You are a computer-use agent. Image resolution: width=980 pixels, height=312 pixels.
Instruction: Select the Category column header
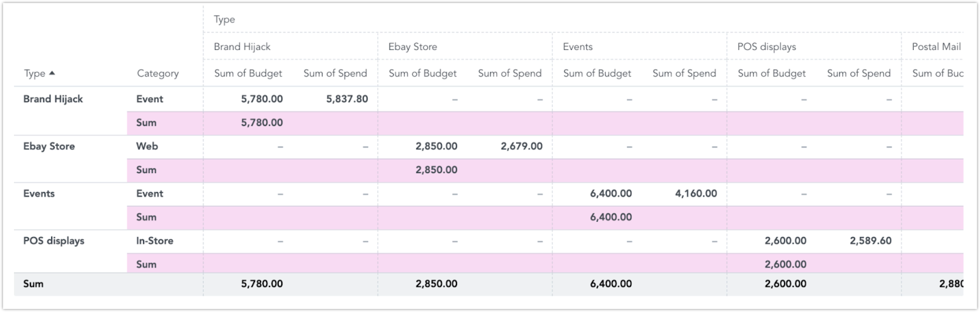[158, 73]
